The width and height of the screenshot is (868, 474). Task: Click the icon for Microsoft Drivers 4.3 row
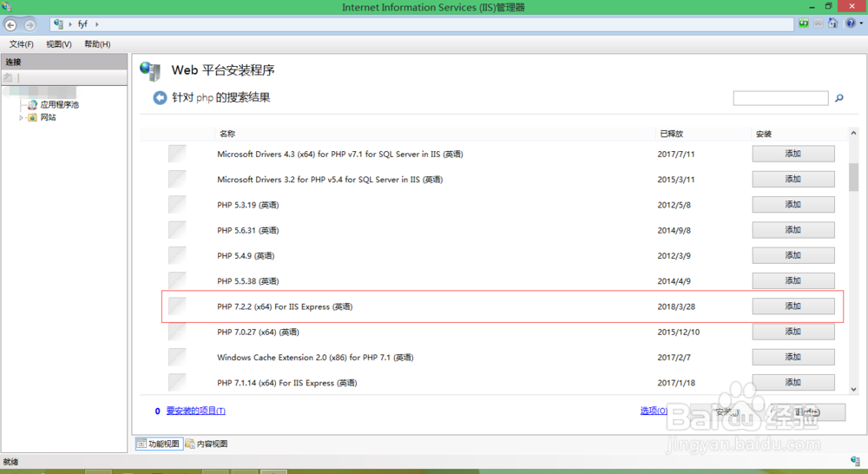click(177, 154)
